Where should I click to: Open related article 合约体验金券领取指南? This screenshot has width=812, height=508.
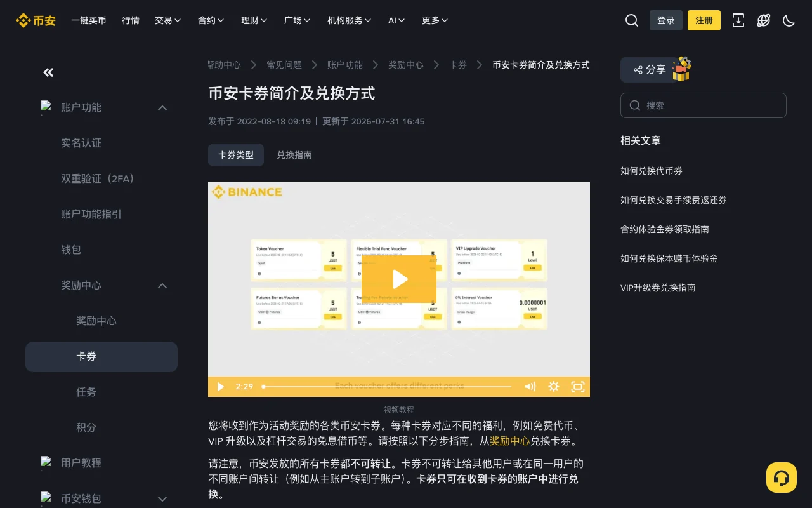[665, 229]
